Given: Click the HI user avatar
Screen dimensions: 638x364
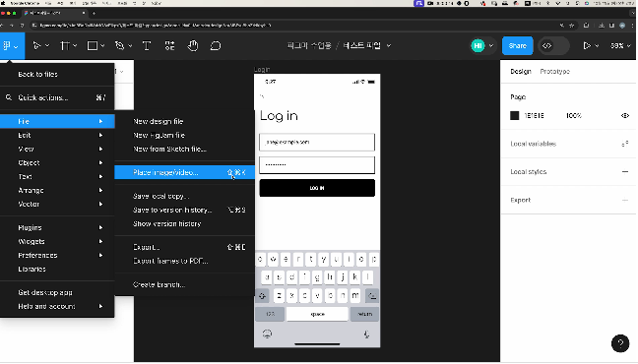Looking at the screenshot, I should [x=478, y=46].
